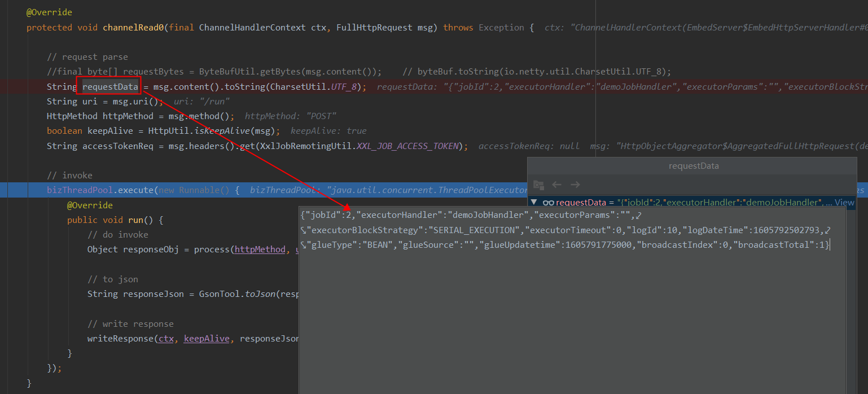
Task: Collapse the requestData tree node triangle
Action: [x=534, y=202]
